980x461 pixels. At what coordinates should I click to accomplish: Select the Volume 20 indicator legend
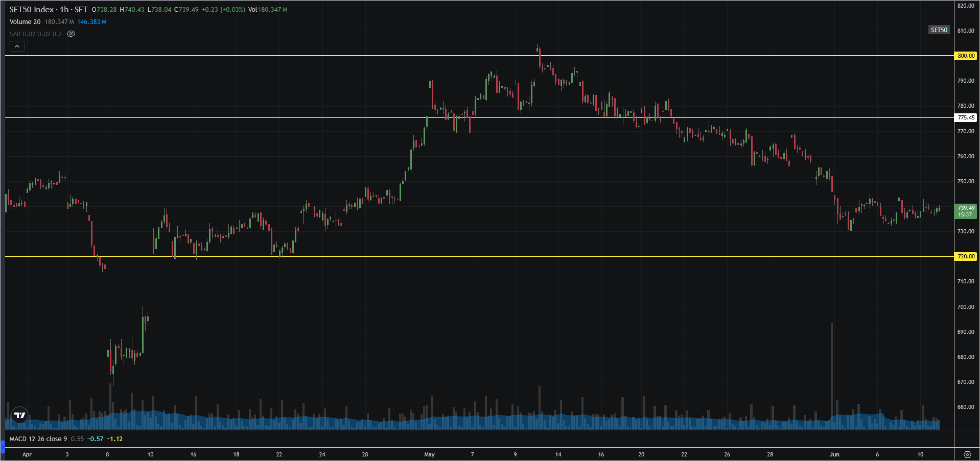25,22
